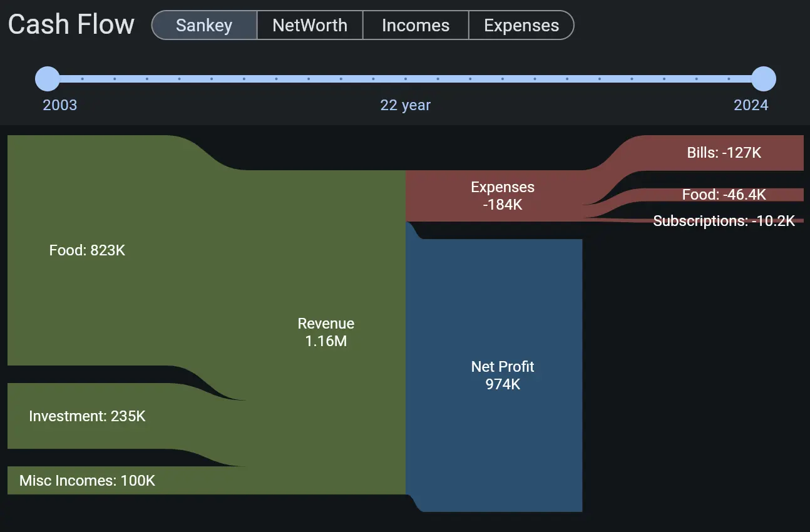Image resolution: width=810 pixels, height=532 pixels.
Task: Click the Food: -46.4K expense flow
Action: coord(724,195)
